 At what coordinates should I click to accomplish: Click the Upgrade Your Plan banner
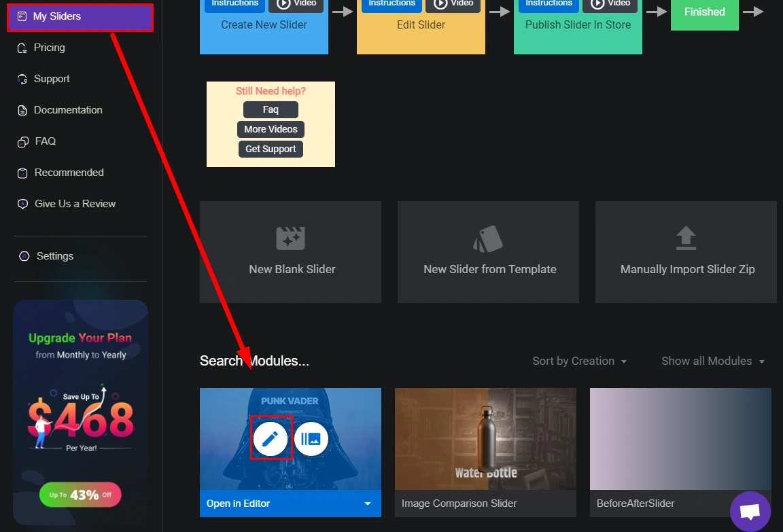pos(81,412)
